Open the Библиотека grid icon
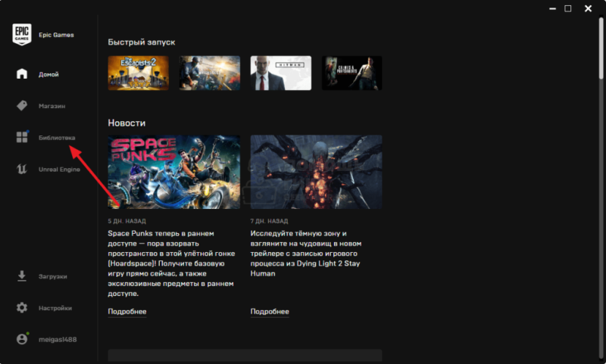This screenshot has width=606, height=364. (x=22, y=137)
